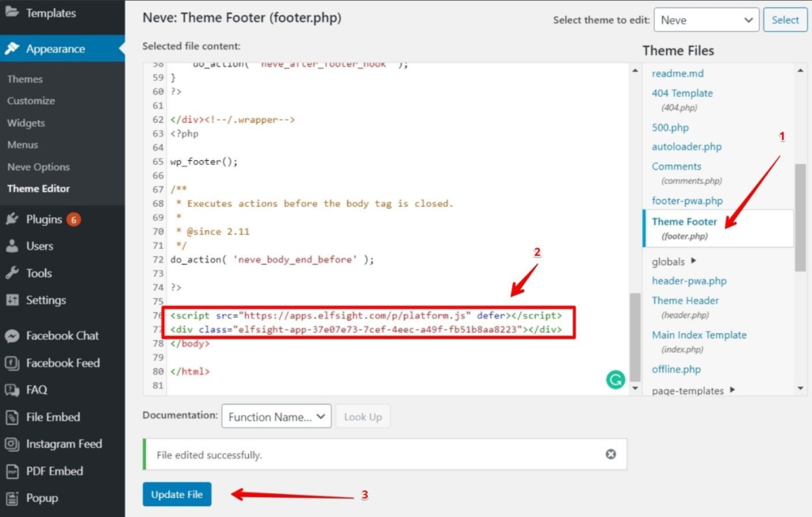Click the Users icon in sidebar

12,247
